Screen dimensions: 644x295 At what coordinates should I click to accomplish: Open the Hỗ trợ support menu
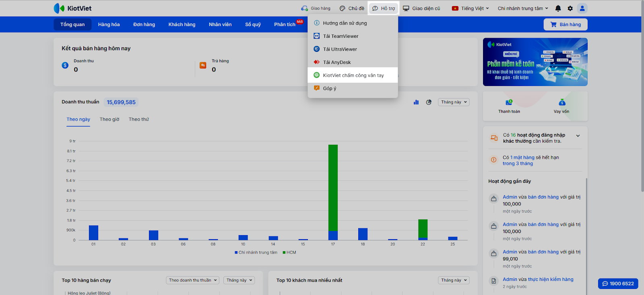384,8
